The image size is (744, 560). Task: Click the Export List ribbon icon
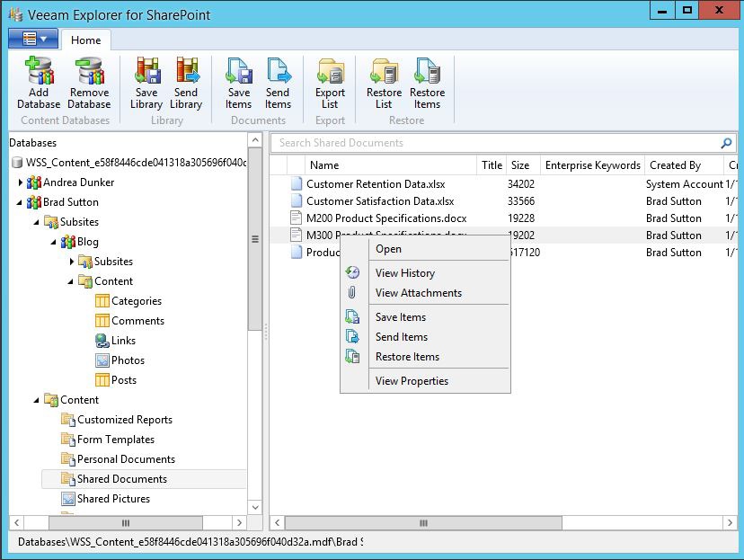click(331, 71)
